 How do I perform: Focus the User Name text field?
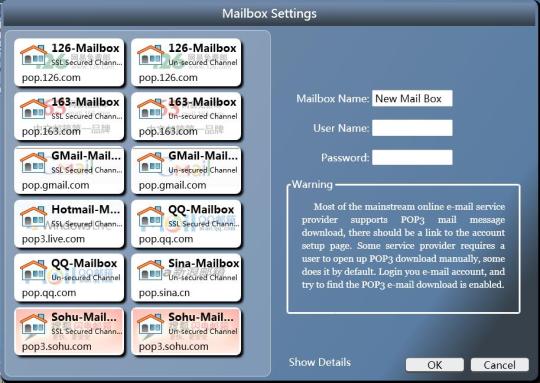412,128
